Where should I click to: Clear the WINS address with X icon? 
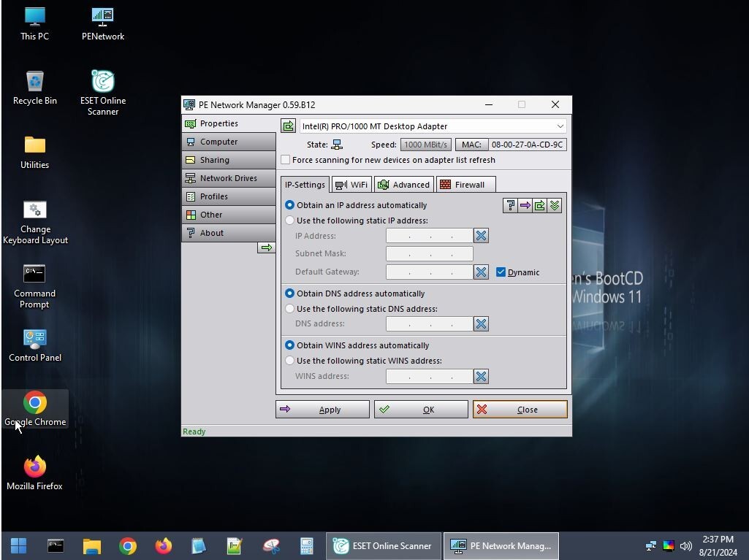coord(481,377)
